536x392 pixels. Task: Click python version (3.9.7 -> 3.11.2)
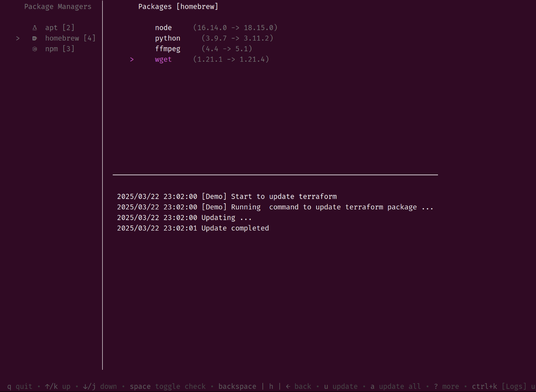pyautogui.click(x=237, y=38)
